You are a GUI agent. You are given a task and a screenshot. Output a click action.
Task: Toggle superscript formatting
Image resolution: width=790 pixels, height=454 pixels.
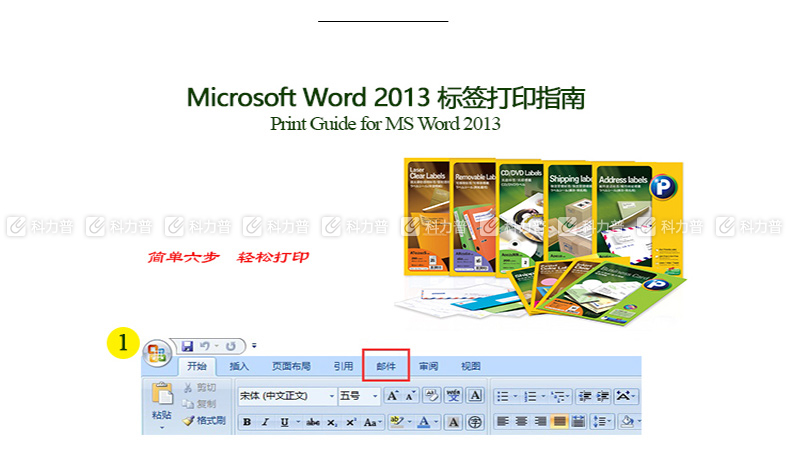click(x=351, y=422)
